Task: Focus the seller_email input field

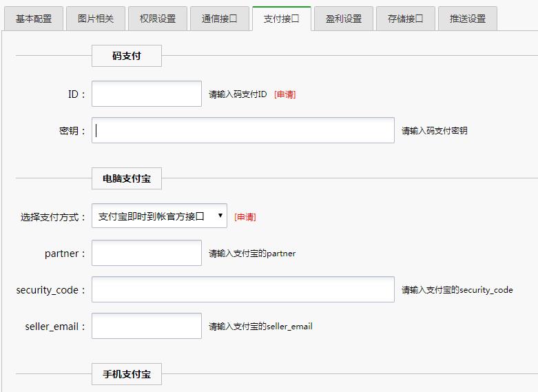Action: (x=147, y=326)
